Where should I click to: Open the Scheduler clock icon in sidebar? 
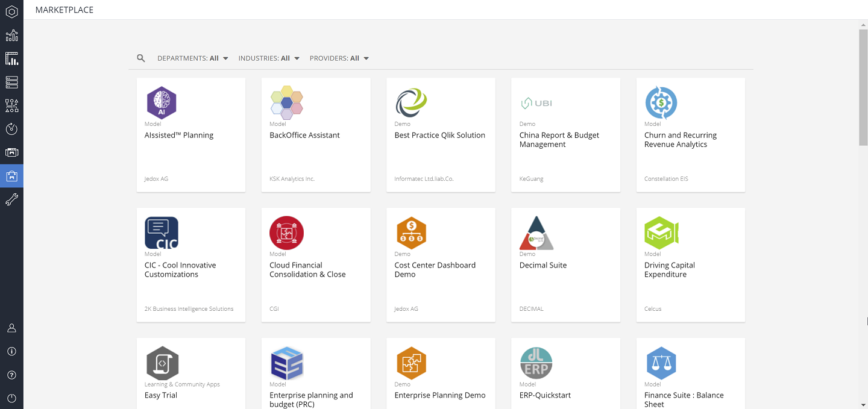point(12,129)
